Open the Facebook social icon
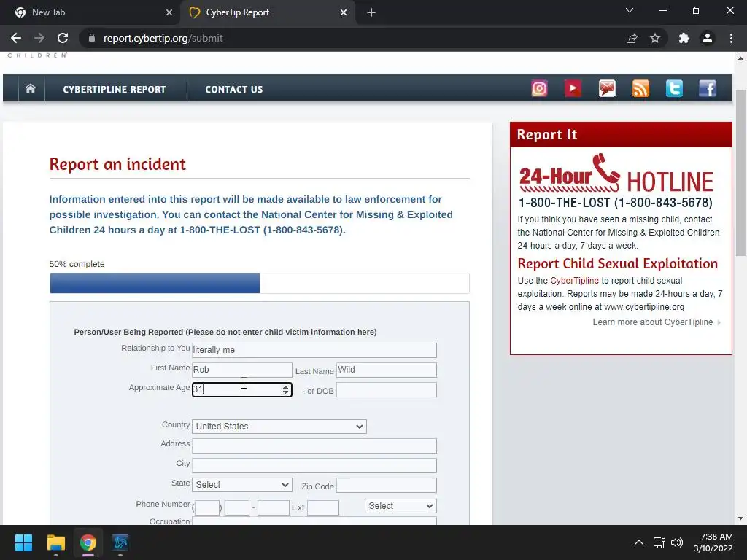Image resolution: width=747 pixels, height=560 pixels. tap(708, 88)
